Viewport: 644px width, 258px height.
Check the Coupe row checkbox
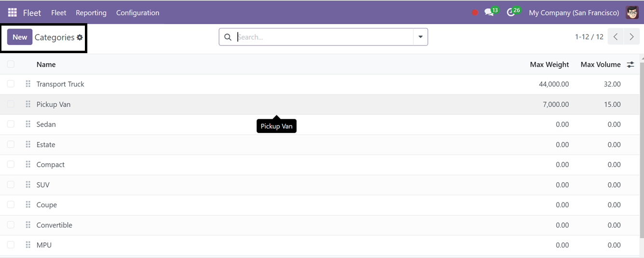pyautogui.click(x=11, y=205)
